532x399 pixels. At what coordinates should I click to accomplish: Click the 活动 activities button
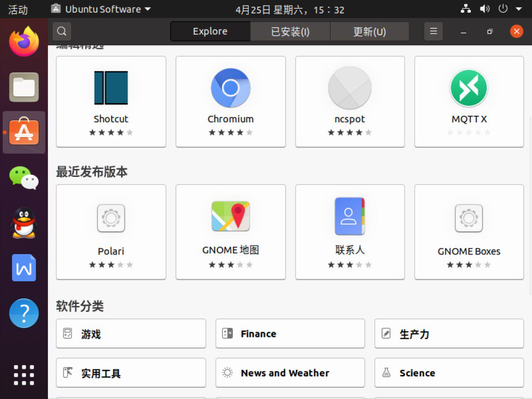coord(18,9)
